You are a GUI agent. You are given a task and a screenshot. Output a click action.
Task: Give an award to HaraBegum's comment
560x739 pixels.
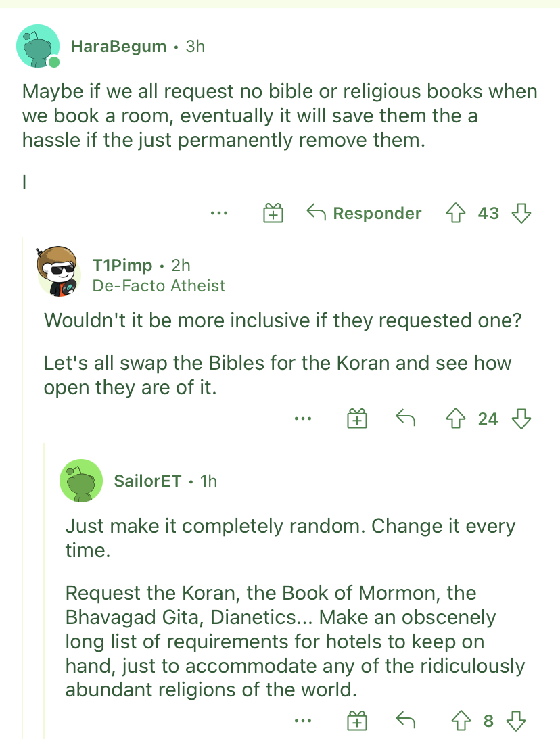(273, 213)
